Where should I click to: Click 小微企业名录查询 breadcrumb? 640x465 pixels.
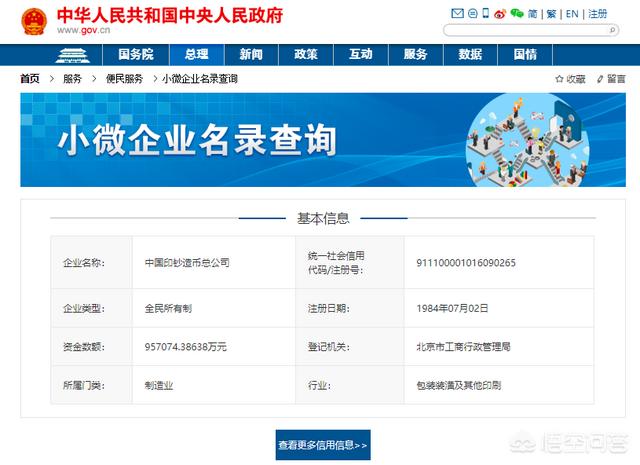200,79
